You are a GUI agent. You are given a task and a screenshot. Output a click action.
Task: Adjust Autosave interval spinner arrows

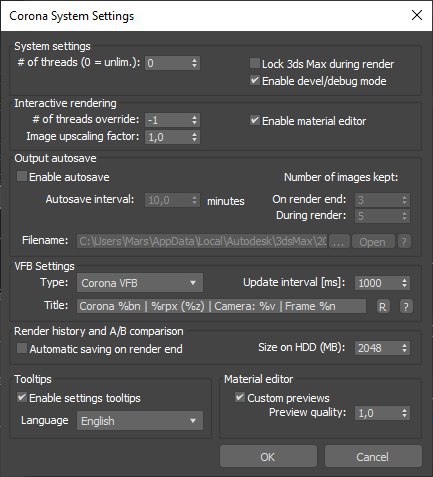[x=195, y=200]
